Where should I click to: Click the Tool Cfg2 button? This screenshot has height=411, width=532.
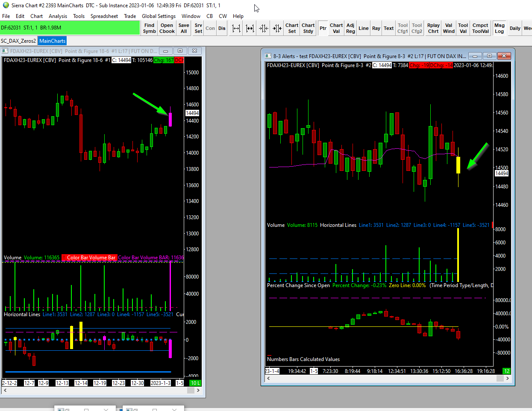417,28
